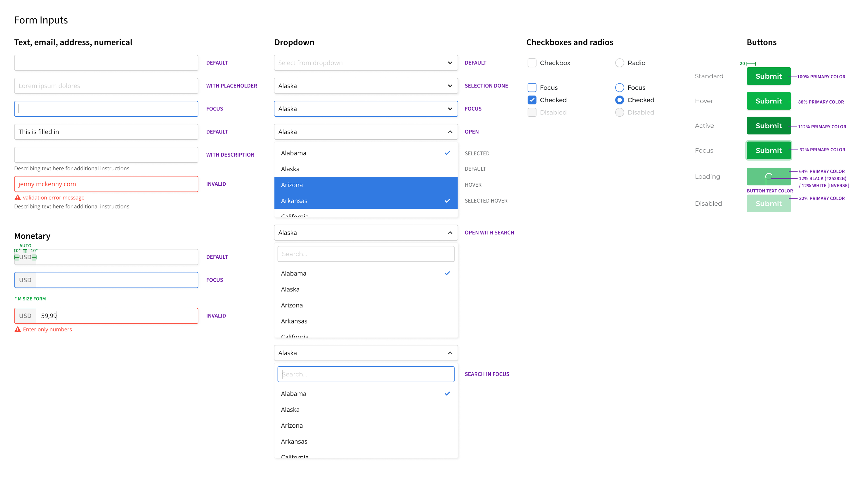Click the checkmark beside Alabama under the focused search box
Viewport: 868px width, 483px height.
(x=447, y=393)
